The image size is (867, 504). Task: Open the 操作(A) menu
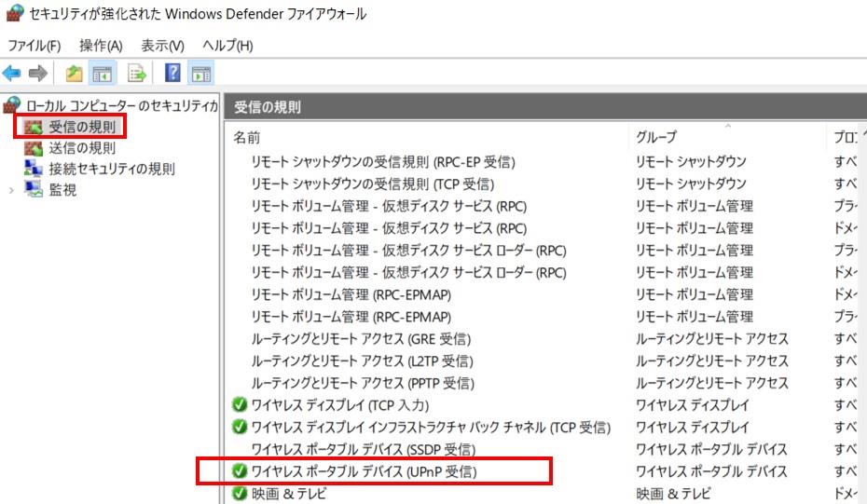pos(101,46)
